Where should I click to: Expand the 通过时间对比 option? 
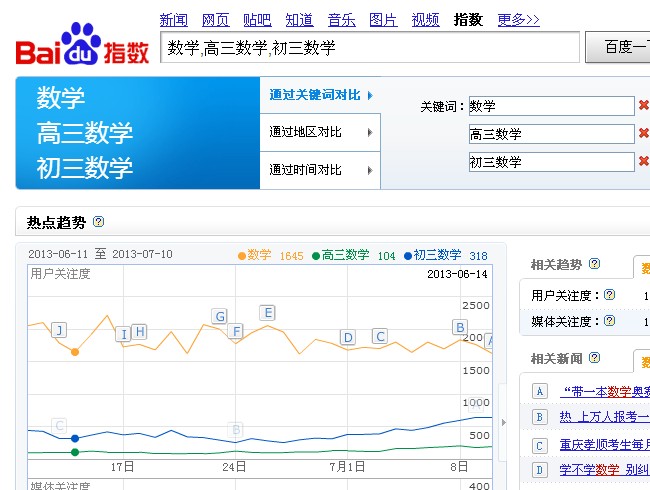[x=320, y=170]
